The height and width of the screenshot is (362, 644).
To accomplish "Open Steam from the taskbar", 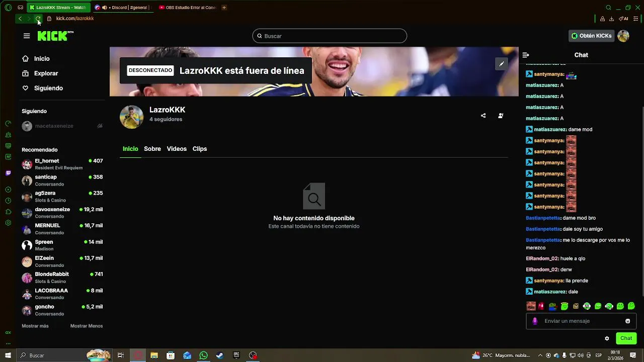I will 220,355.
